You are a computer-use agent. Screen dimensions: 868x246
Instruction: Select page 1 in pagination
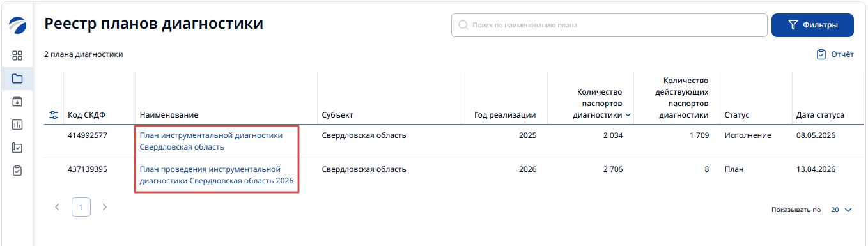(x=81, y=207)
